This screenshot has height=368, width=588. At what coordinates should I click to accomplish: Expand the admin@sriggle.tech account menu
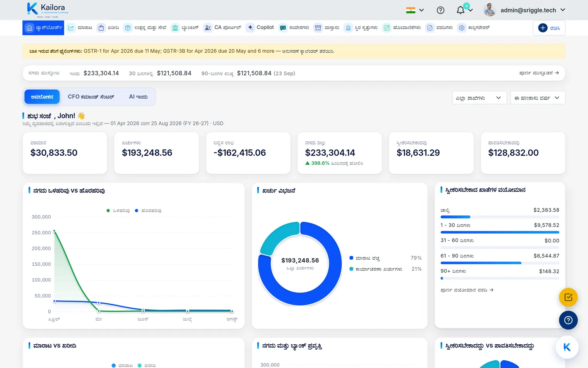525,10
